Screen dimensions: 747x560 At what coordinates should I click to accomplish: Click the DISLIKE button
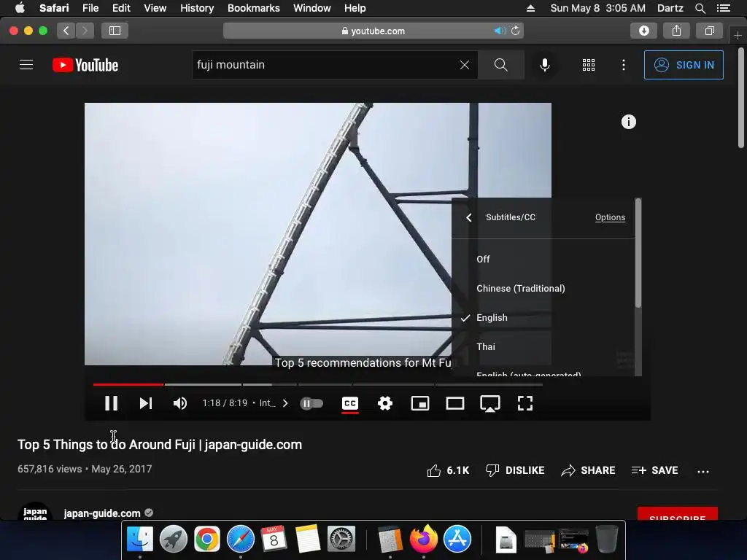coord(514,470)
